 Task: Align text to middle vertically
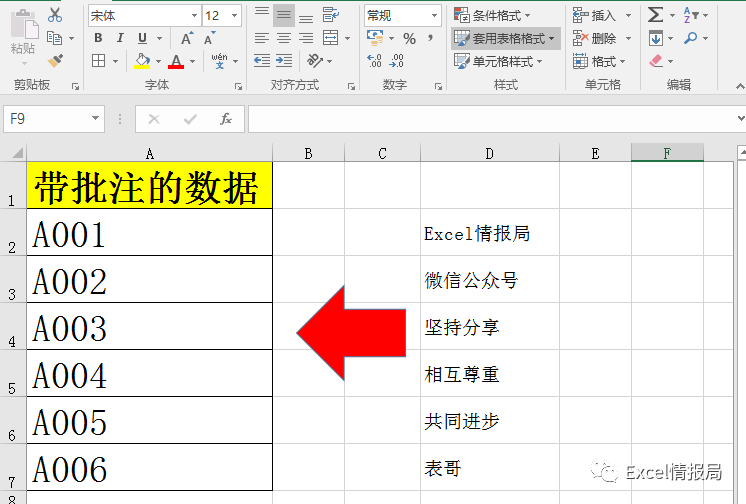(x=284, y=15)
